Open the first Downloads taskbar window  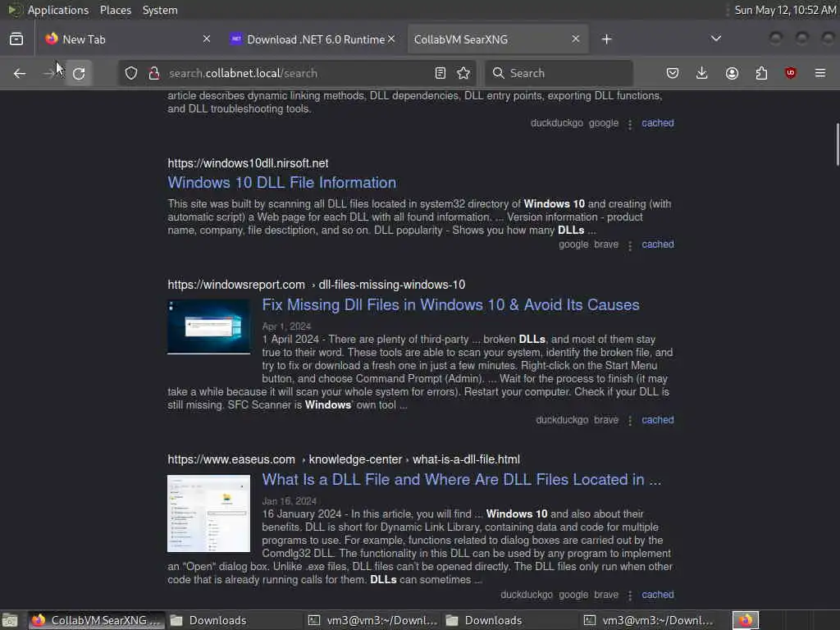(x=234, y=620)
